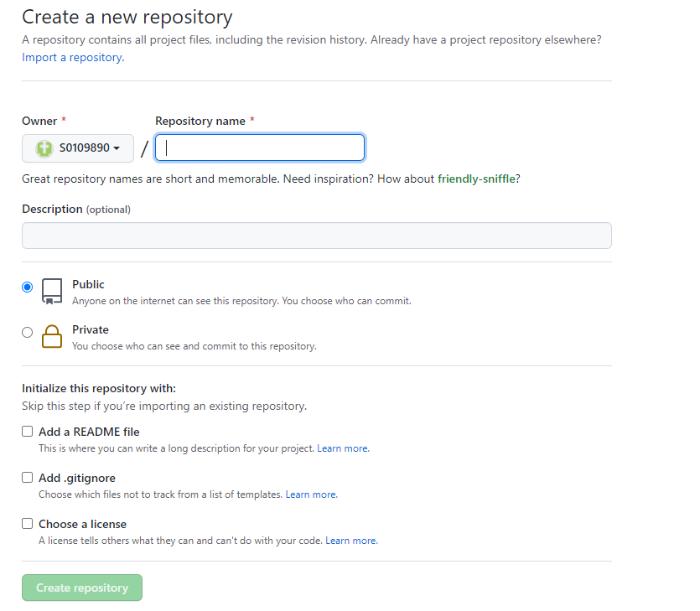Click the Add a README file label
The image size is (700, 611).
coord(89,432)
